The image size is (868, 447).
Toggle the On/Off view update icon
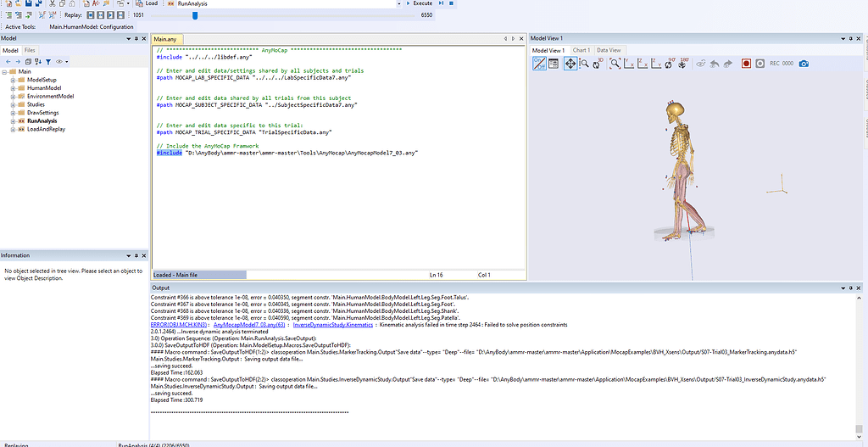pyautogui.click(x=540, y=64)
